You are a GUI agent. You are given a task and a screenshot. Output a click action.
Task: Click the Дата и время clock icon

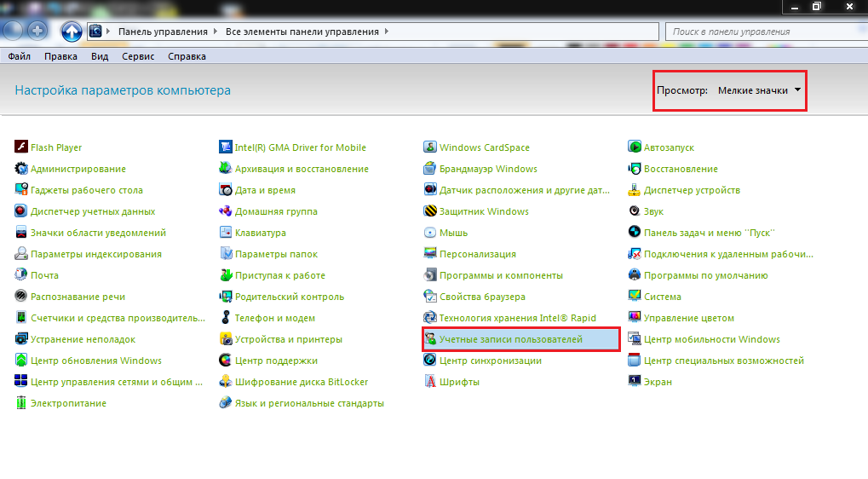225,189
